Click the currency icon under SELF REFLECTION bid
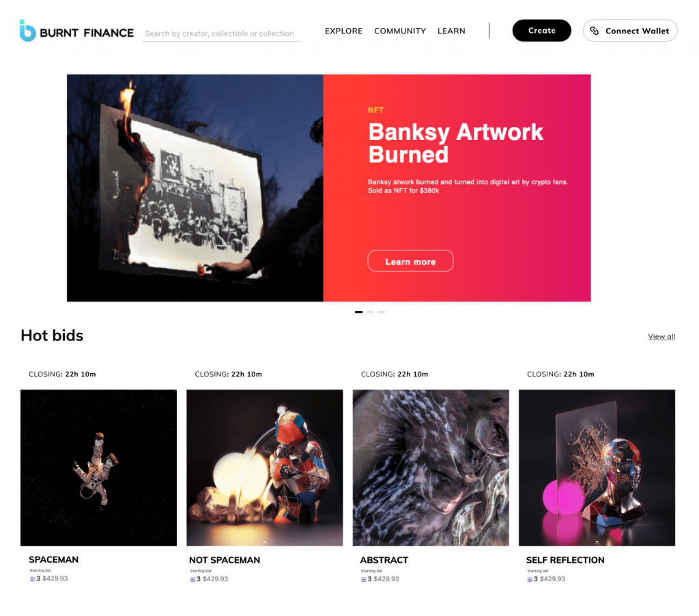 (530, 579)
